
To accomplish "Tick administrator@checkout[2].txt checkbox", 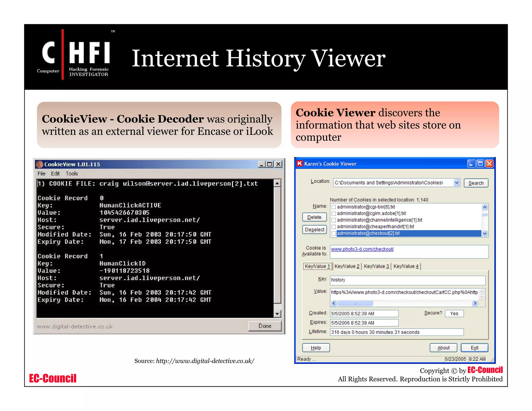I will coord(334,233).
